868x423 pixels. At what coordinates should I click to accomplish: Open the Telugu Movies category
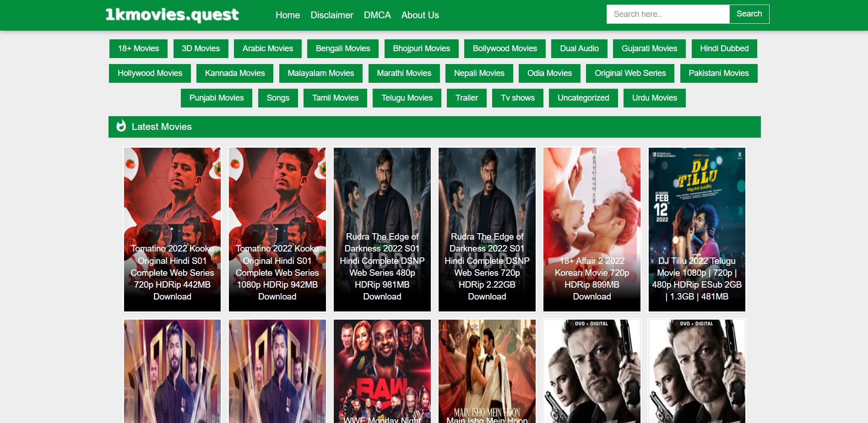407,98
